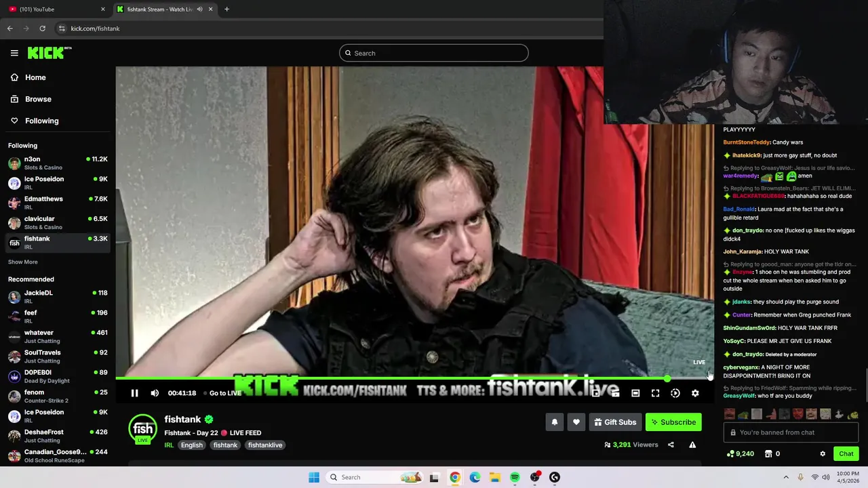Open Microsoft Edge from taskbar
The image size is (868, 488).
tap(475, 477)
